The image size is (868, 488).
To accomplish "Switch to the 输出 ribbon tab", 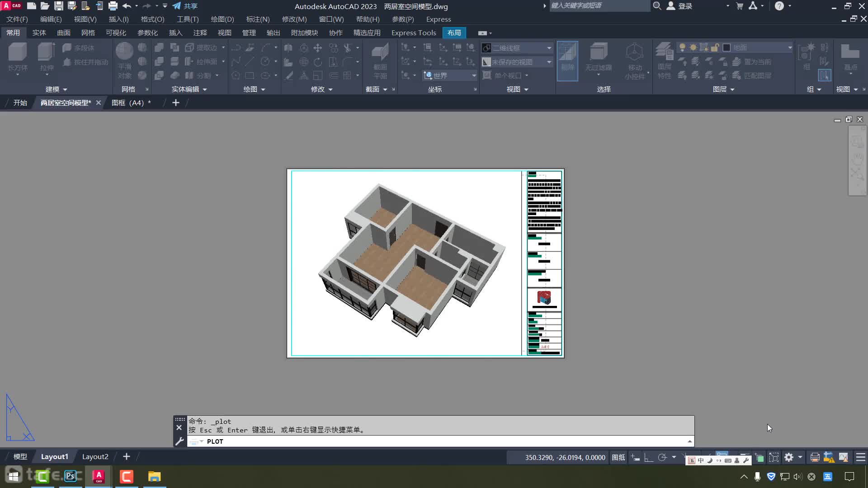I will click(x=273, y=33).
